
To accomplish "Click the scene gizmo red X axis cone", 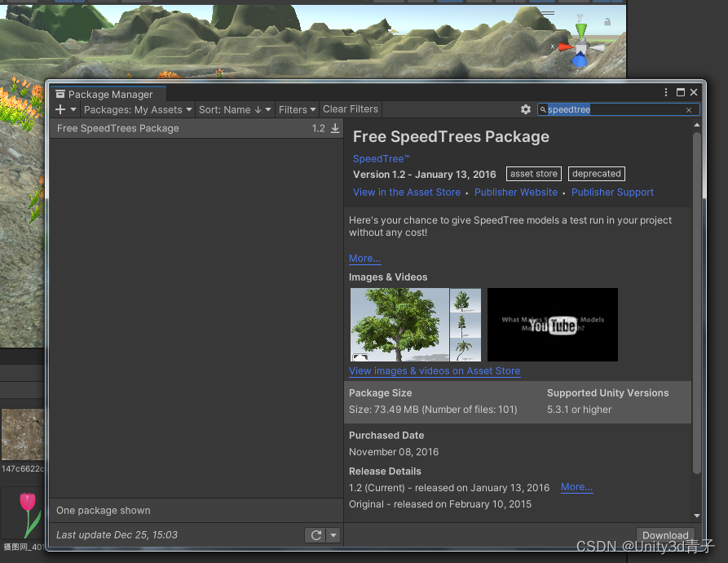I will (565, 47).
